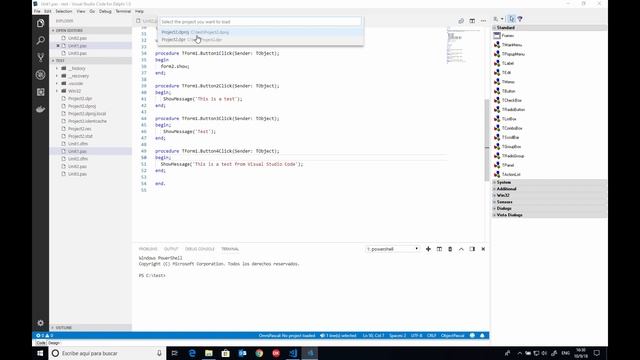Switch to the Problems panel tab
This screenshot has height=360, width=640.
point(148,249)
